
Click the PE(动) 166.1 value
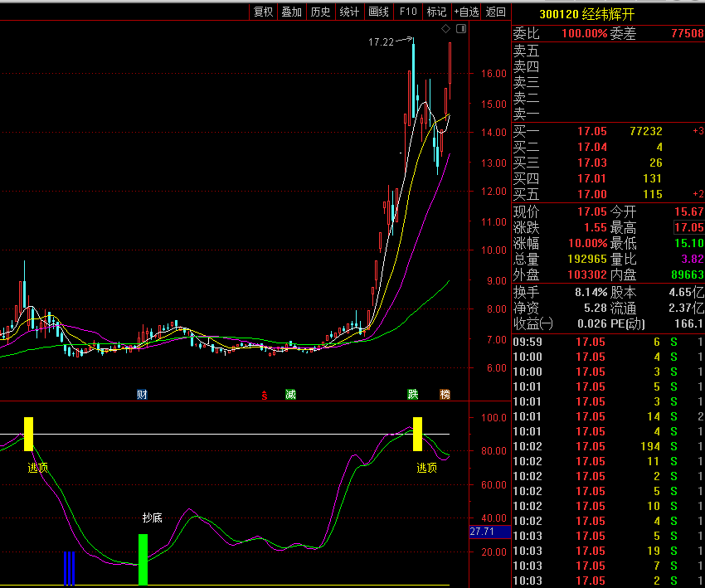pyautogui.click(x=688, y=323)
